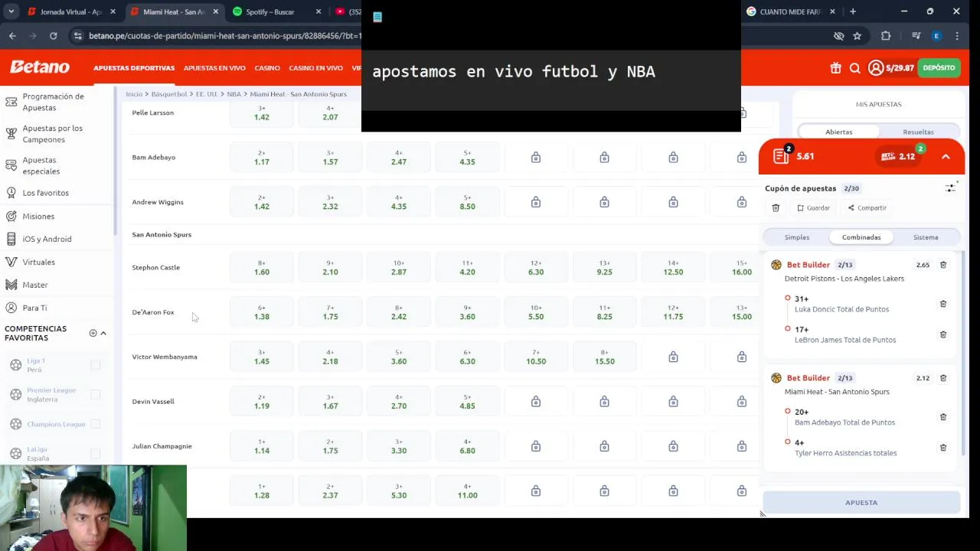Screen dimensions: 980x551
Task: Pick Victor Wembanyama 5+ odds 3.60
Action: (x=399, y=357)
